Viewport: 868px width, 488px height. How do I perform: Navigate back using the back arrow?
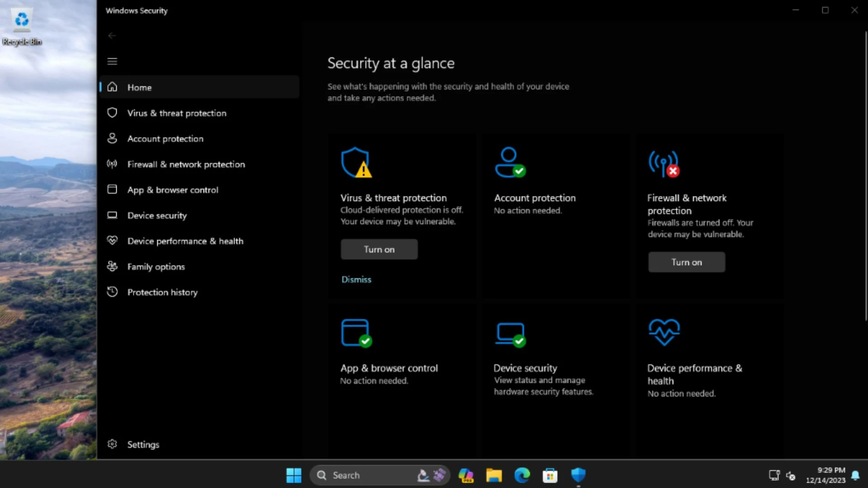[112, 35]
